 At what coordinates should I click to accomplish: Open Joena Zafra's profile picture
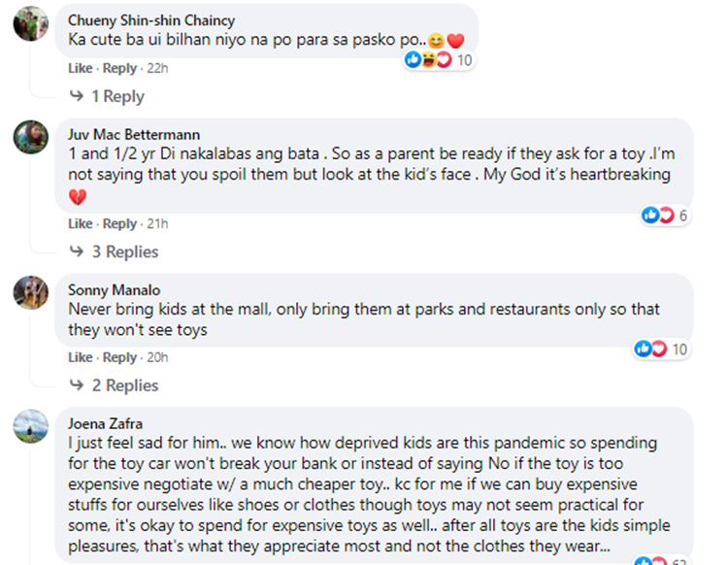point(31,426)
